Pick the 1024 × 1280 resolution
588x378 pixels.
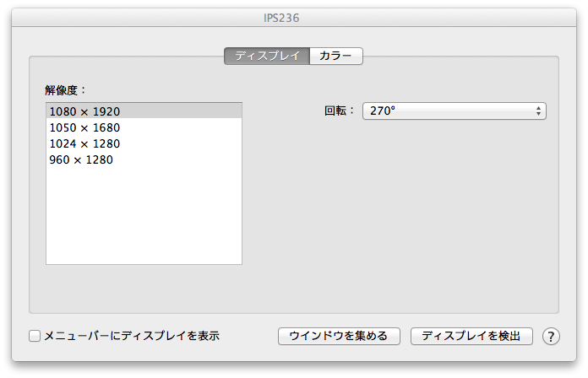tap(84, 143)
